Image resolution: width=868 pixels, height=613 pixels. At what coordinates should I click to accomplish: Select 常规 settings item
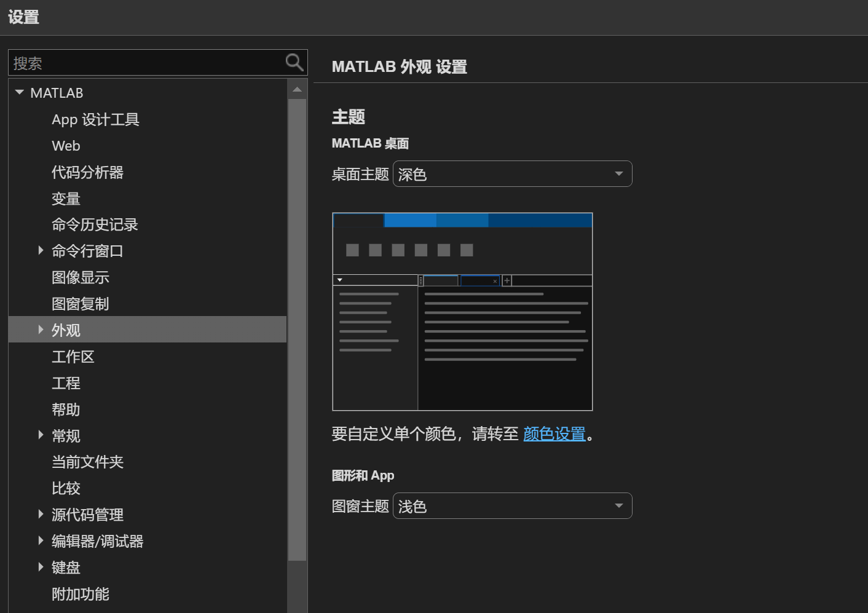[66, 436]
